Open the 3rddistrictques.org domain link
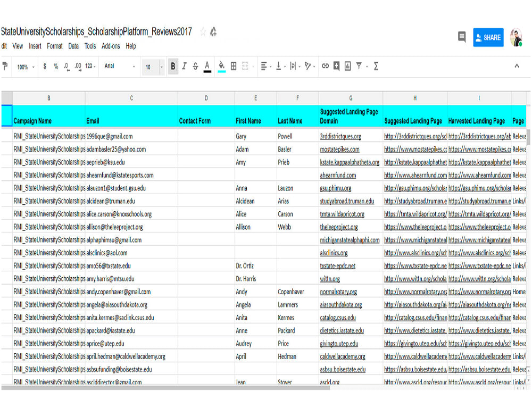Image resolution: width=532 pixels, height=399 pixels. (340, 136)
